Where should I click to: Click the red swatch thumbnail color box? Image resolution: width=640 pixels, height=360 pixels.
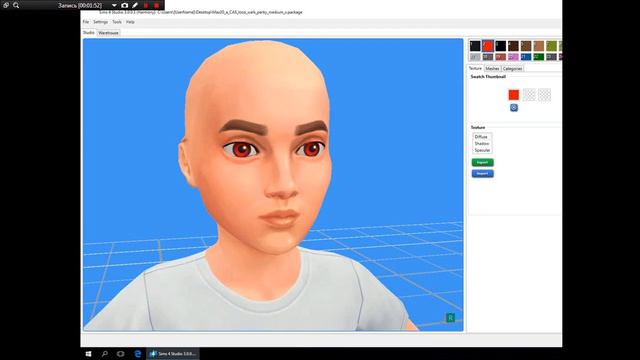tap(513, 95)
